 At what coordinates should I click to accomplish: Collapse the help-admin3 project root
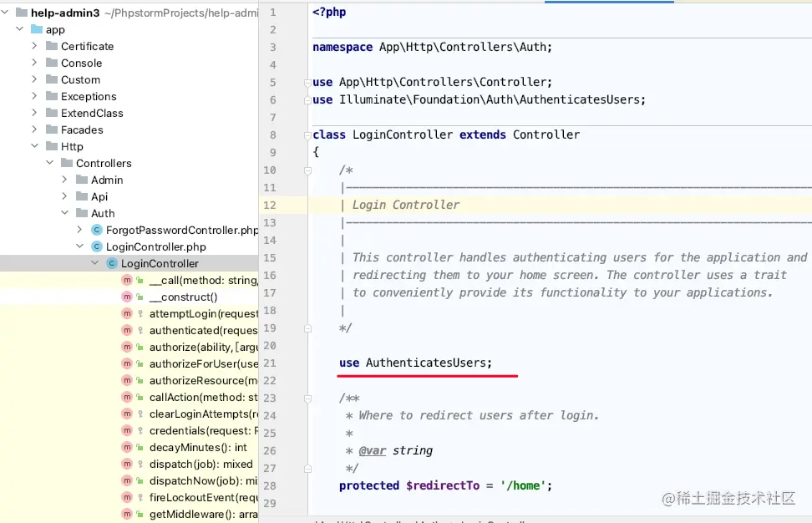tap(5, 12)
